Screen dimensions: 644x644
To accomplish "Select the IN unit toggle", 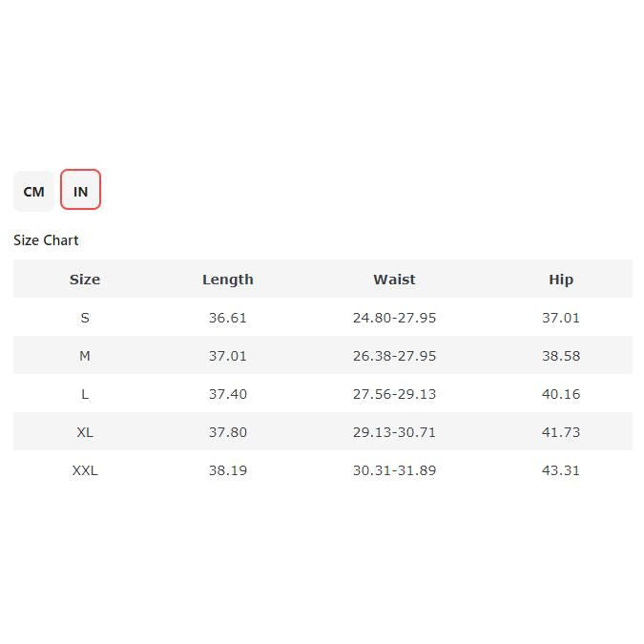I will click(80, 191).
